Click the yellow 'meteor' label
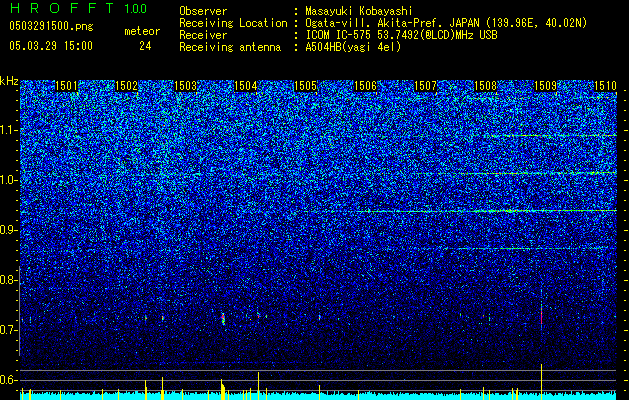The image size is (629, 400). (142, 31)
